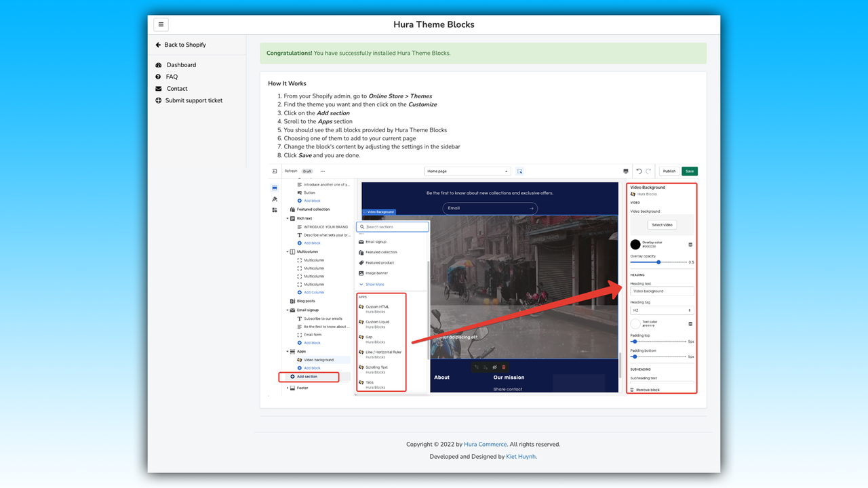The image size is (868, 488).
Task: Select the Sections panel icon in editor sidebar
Action: point(275,187)
